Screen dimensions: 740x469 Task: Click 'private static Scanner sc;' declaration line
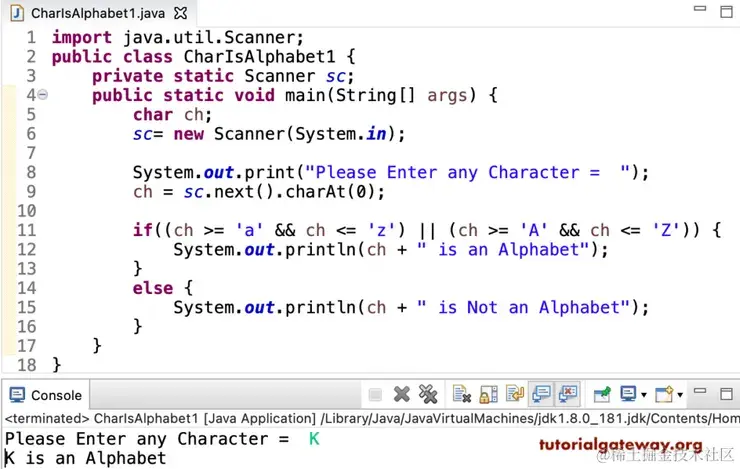(223, 76)
